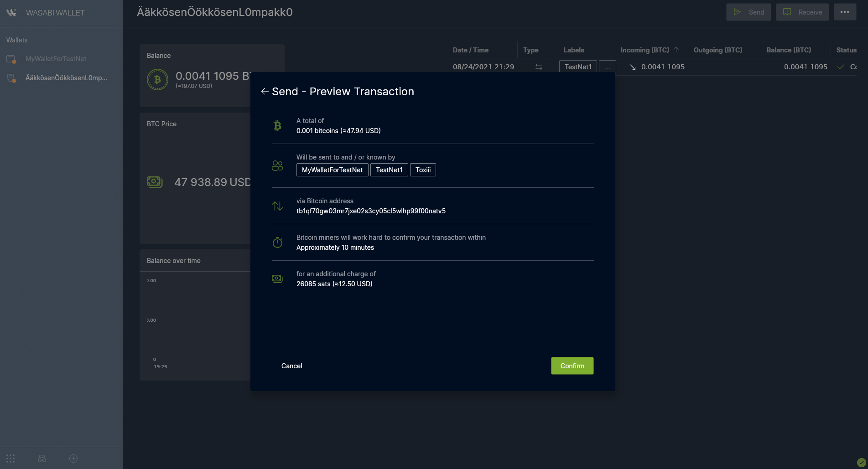
Task: Click the Incoming sort arrow indicator
Action: point(676,50)
